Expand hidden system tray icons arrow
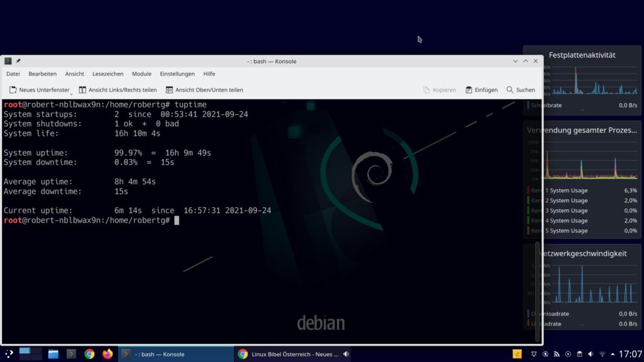The height and width of the screenshot is (362, 644). pyautogui.click(x=613, y=354)
